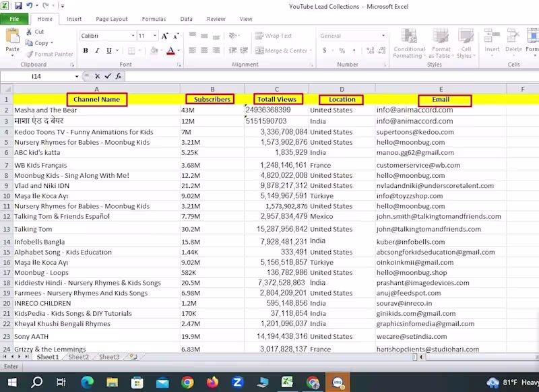Click the Insert Function fx icon

[x=119, y=76]
